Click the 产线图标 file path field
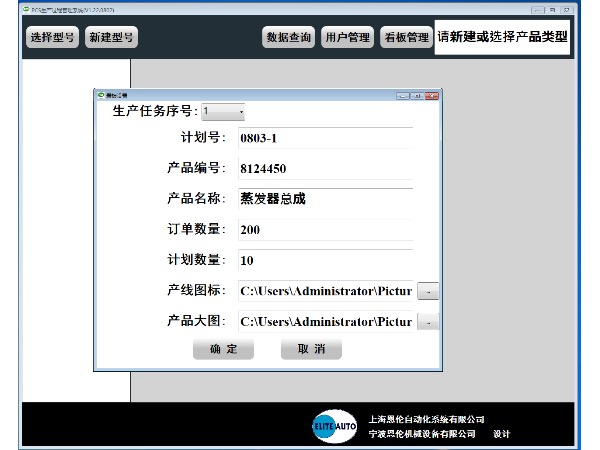Viewport: 600px width, 450px height. (326, 291)
